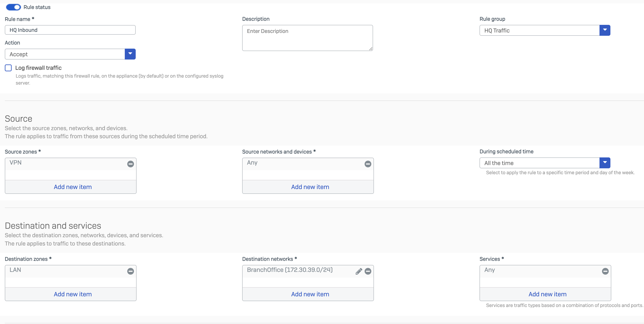Add new item to Services

click(x=547, y=294)
